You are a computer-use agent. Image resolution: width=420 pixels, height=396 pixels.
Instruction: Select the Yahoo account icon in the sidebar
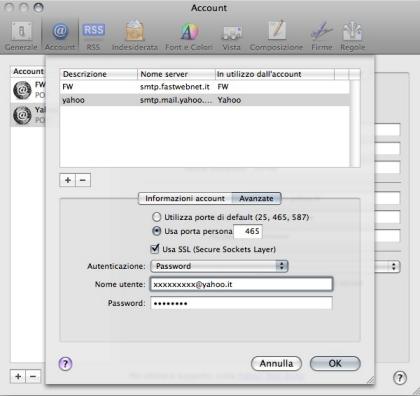click(x=22, y=115)
